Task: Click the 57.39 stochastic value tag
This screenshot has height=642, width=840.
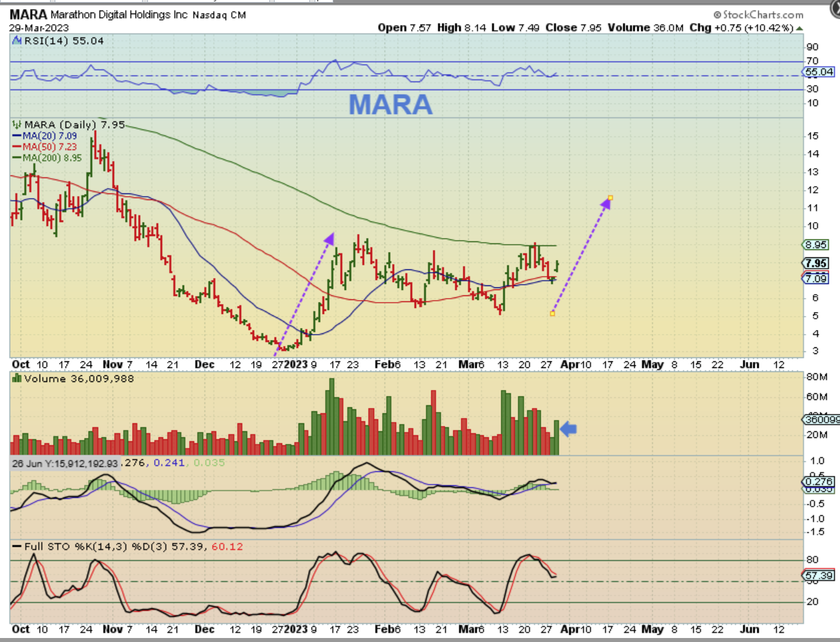Action: click(x=819, y=575)
